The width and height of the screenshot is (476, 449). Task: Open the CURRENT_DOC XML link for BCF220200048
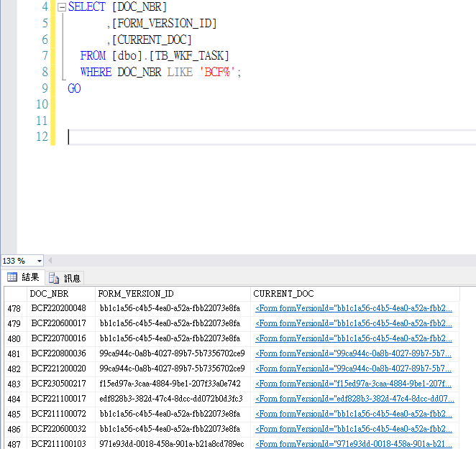point(354,308)
